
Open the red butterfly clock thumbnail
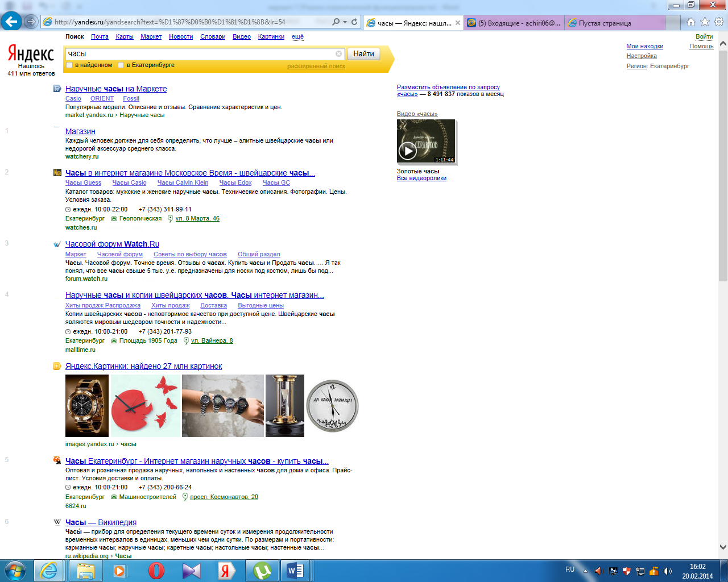tap(146, 406)
